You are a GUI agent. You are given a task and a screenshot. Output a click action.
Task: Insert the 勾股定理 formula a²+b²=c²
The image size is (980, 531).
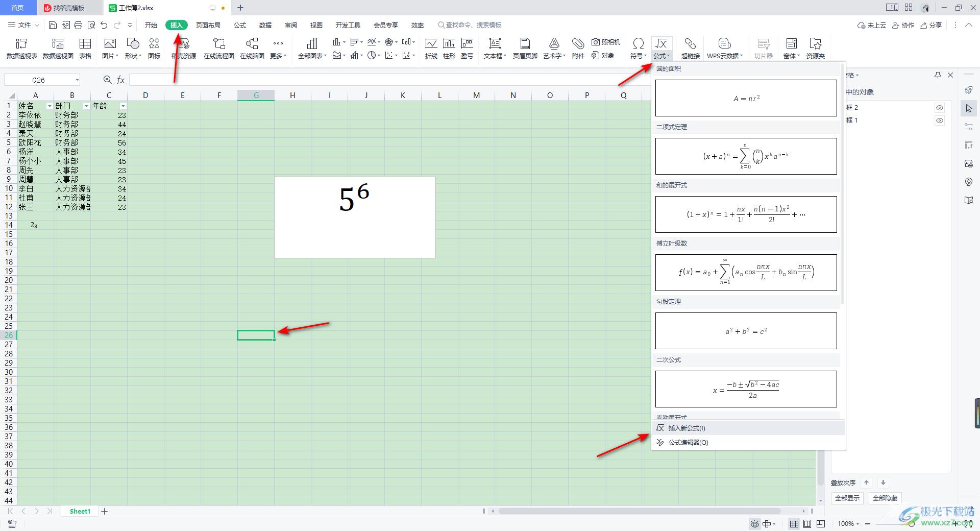coord(746,331)
